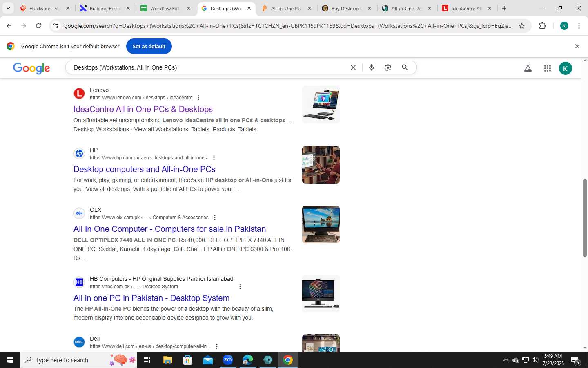Open Windows Start menu
The height and width of the screenshot is (368, 588).
tap(10, 360)
